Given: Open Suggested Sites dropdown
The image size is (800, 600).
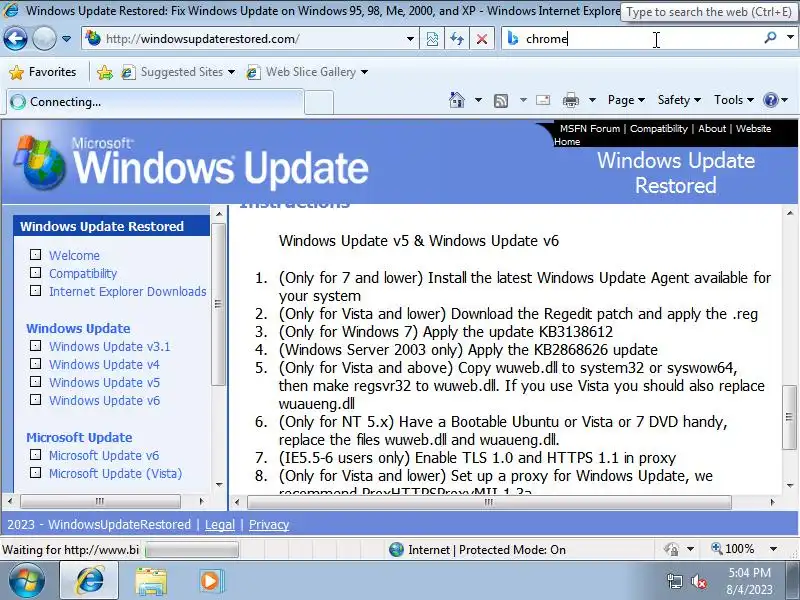Looking at the screenshot, I should 178,72.
